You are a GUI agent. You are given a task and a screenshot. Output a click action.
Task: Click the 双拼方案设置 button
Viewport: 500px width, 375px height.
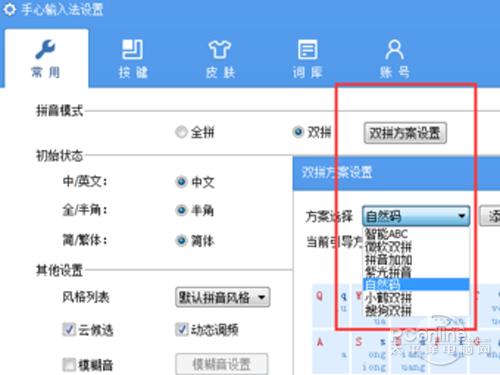[405, 133]
